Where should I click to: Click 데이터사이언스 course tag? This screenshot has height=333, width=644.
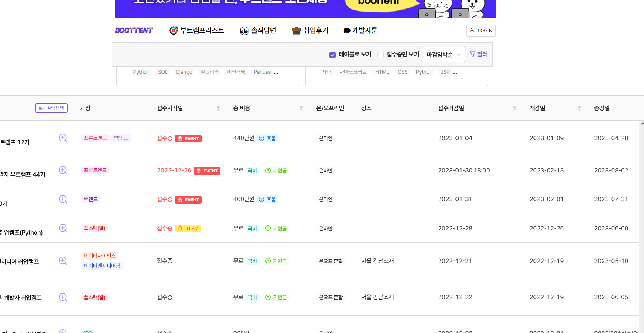(100, 256)
